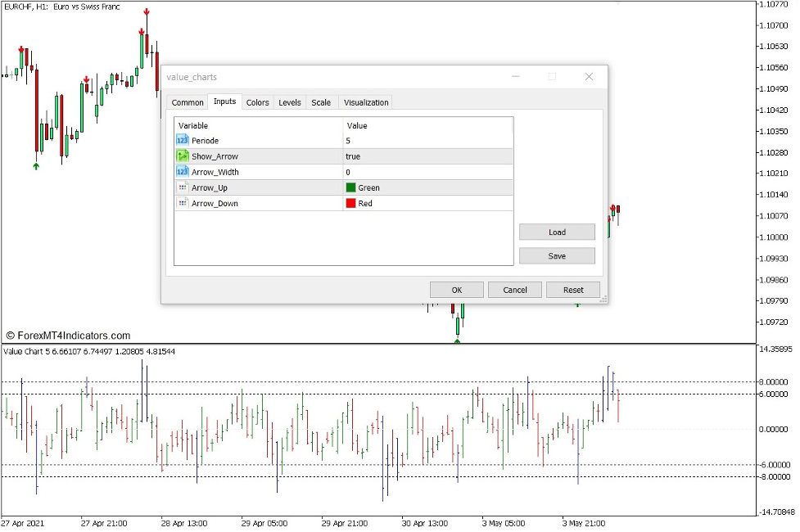
Task: Click the Reset button
Action: pos(572,289)
